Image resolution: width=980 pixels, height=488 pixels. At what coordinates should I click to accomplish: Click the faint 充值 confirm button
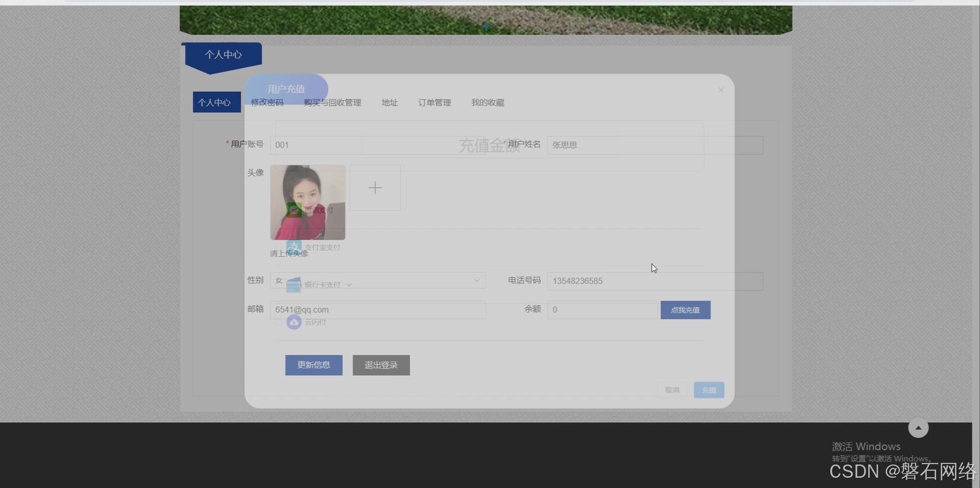pyautogui.click(x=709, y=390)
